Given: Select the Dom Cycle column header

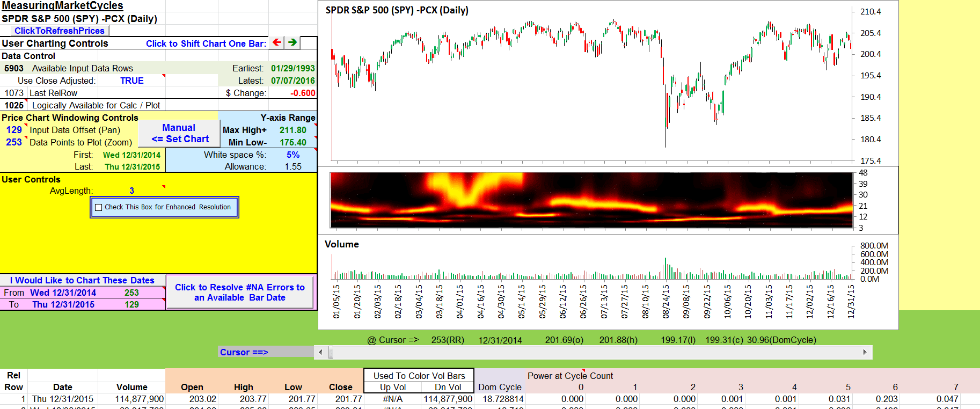Looking at the screenshot, I should [500, 387].
